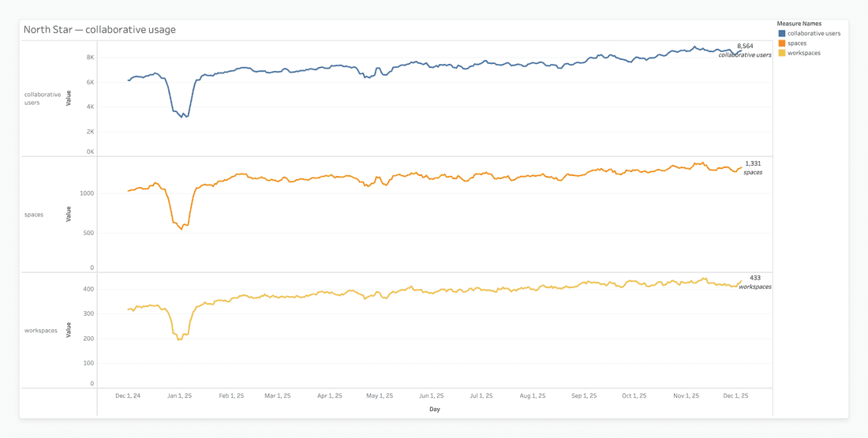868x438 pixels.
Task: Click the orange spaces legend swatch
Action: click(x=782, y=43)
